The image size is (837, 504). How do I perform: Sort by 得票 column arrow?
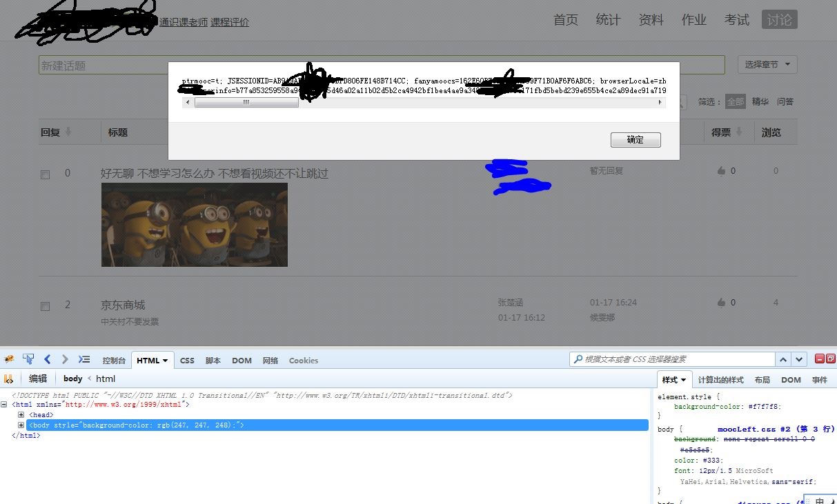tap(739, 132)
